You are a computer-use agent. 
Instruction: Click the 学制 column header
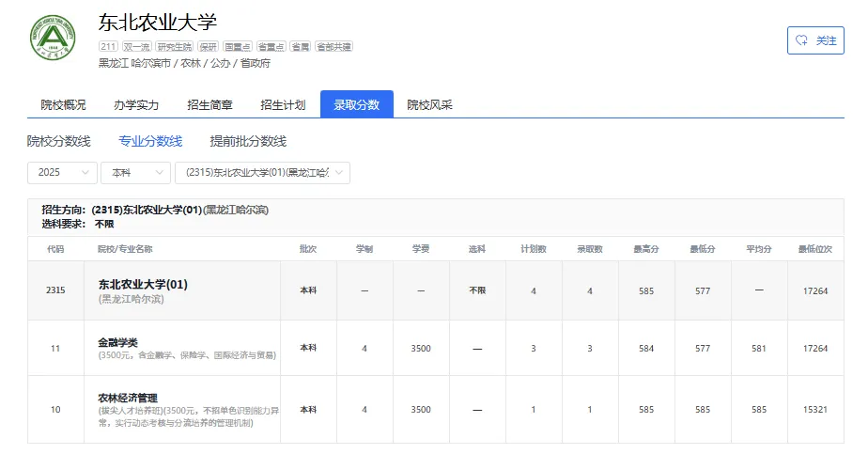click(364, 249)
